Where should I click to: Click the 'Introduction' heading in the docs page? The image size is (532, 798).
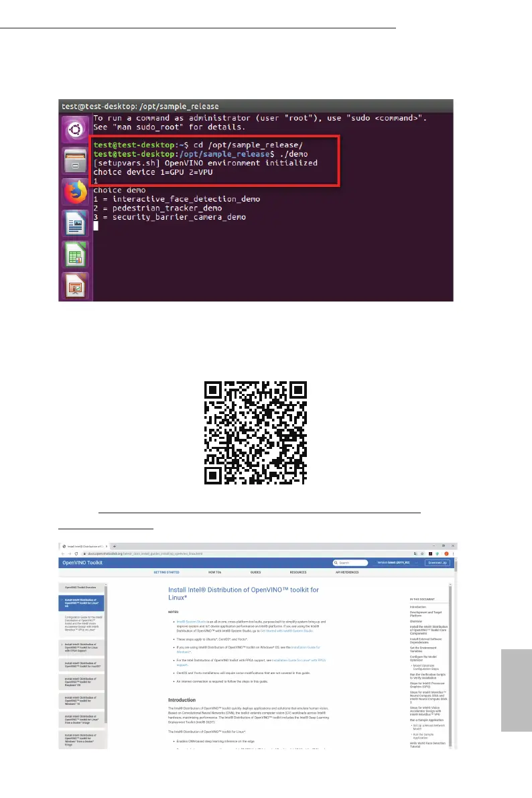point(182,700)
